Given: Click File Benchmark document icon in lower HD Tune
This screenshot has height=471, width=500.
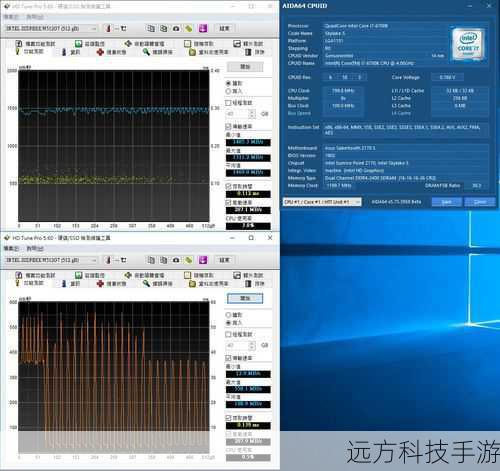Looking at the screenshot, I should pyautogui.click(x=19, y=275).
